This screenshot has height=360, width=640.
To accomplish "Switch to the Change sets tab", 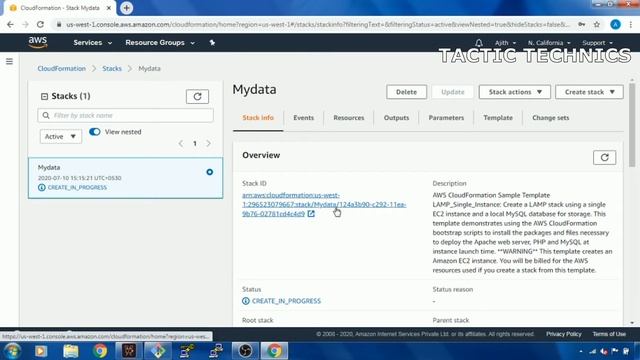I will click(x=551, y=118).
